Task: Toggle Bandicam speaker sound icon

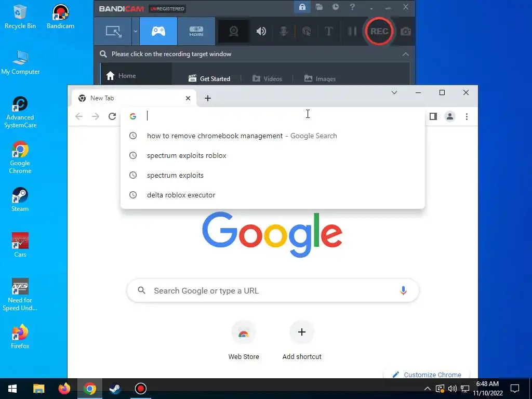Action: coord(261,32)
